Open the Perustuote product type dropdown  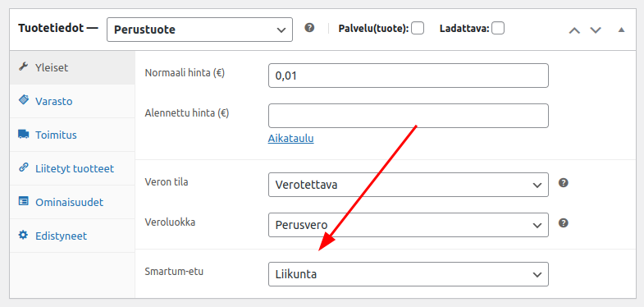tap(199, 30)
